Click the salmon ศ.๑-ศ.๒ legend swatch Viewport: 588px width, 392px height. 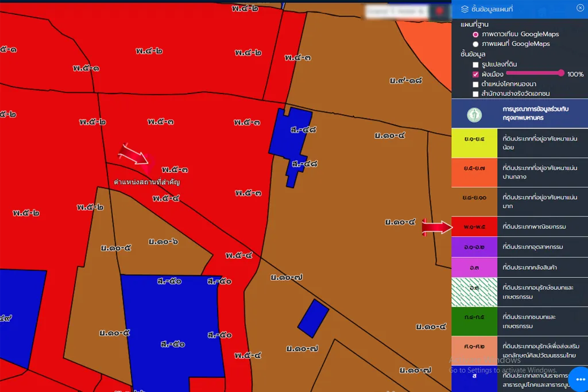point(474,351)
